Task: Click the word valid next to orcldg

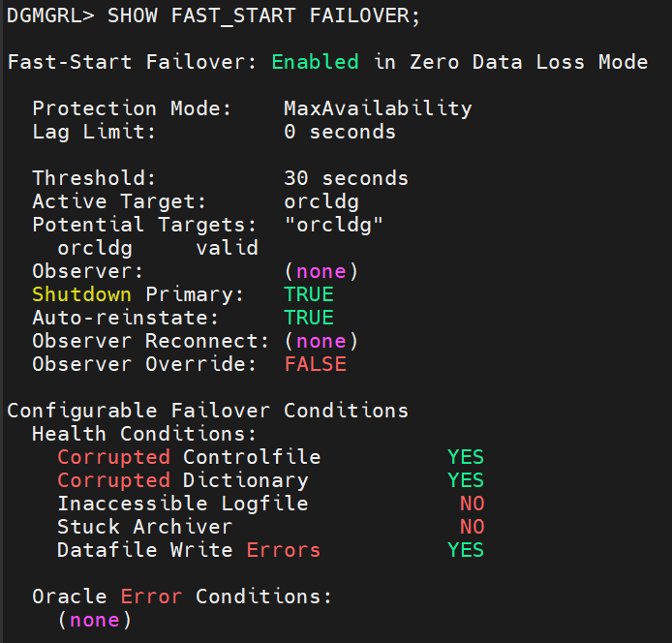Action: (x=228, y=248)
